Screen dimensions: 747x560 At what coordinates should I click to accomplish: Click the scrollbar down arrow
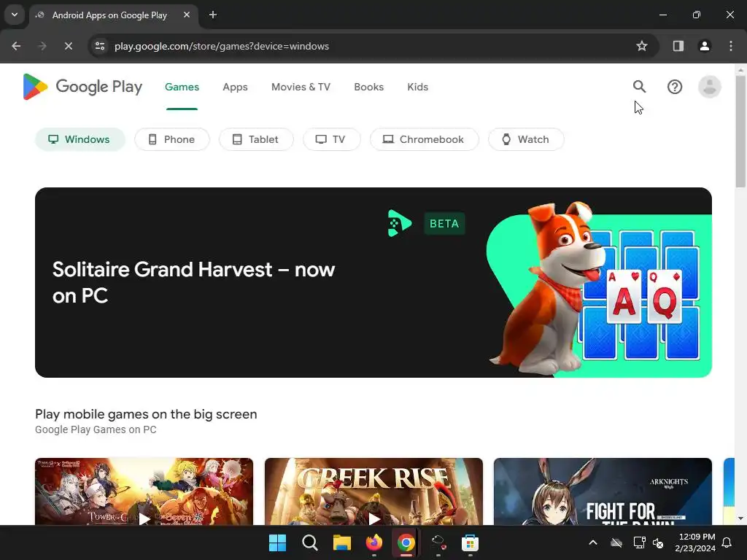740,518
